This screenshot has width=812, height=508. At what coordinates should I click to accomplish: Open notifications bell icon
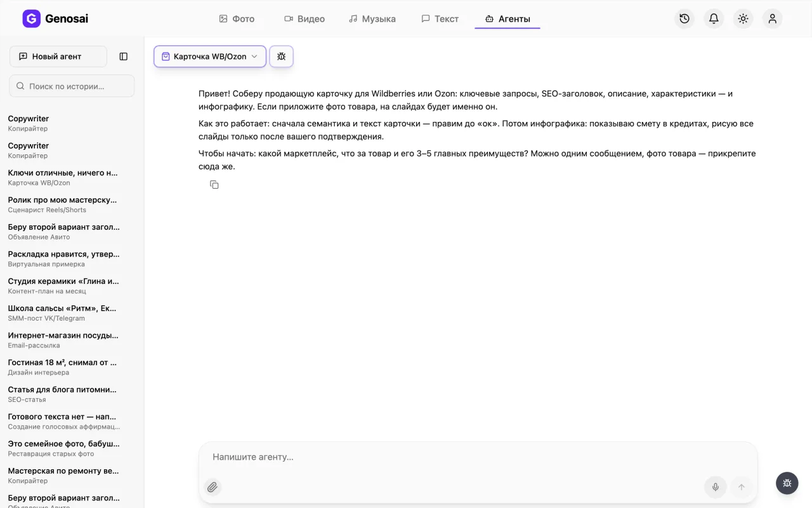click(x=714, y=19)
